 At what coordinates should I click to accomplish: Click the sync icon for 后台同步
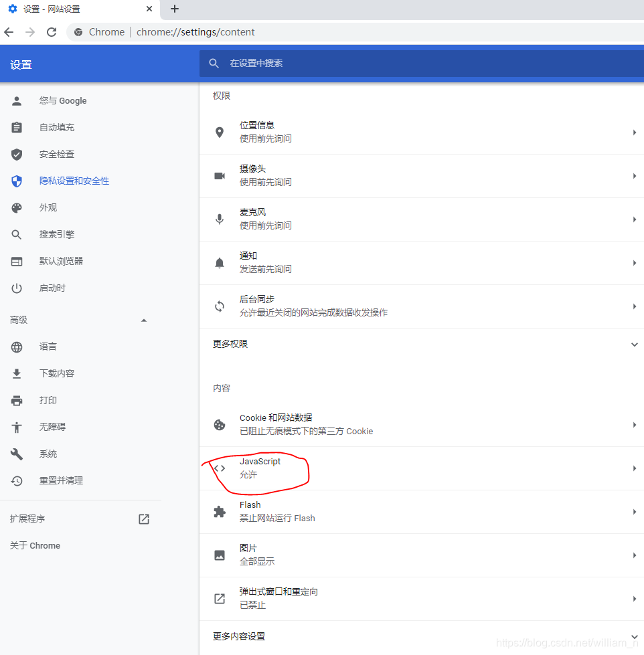220,306
